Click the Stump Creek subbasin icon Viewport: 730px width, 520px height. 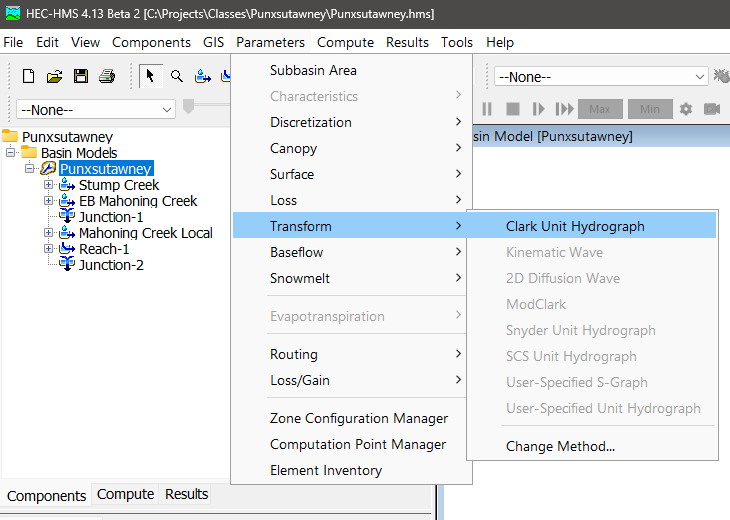(x=67, y=185)
